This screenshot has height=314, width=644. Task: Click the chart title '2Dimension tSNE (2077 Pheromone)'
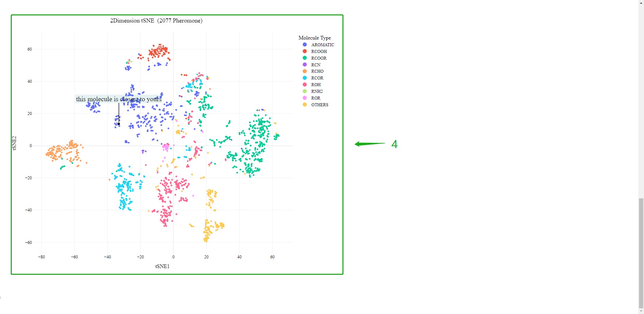point(156,20)
